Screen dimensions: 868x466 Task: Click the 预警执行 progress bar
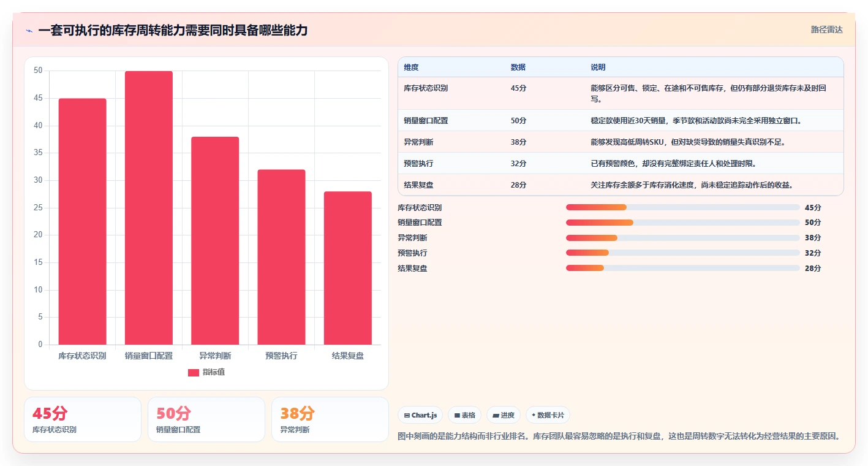click(x=683, y=253)
